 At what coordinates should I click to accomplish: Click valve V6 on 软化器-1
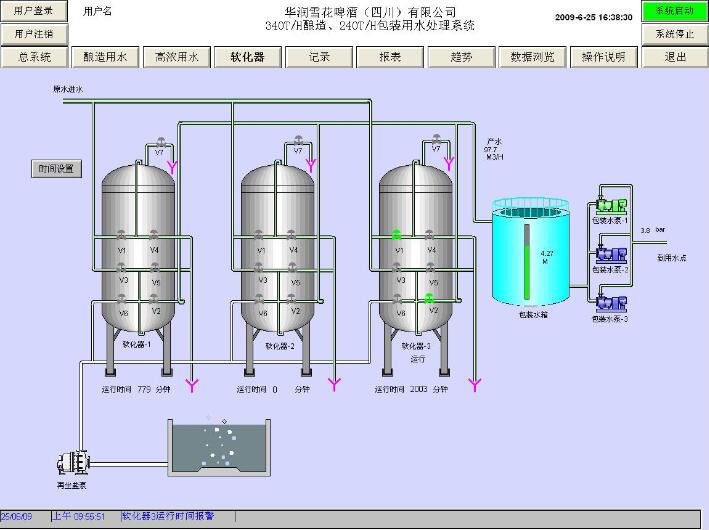[x=121, y=299]
